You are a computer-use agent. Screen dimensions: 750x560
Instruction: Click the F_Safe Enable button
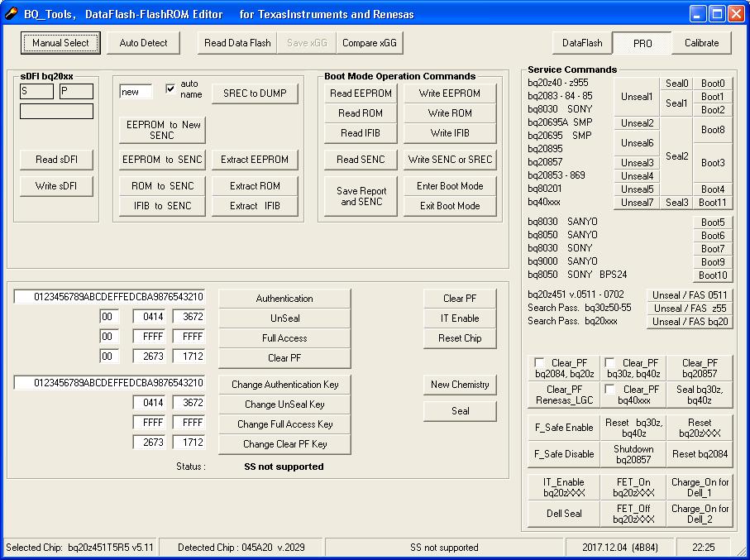point(564,428)
